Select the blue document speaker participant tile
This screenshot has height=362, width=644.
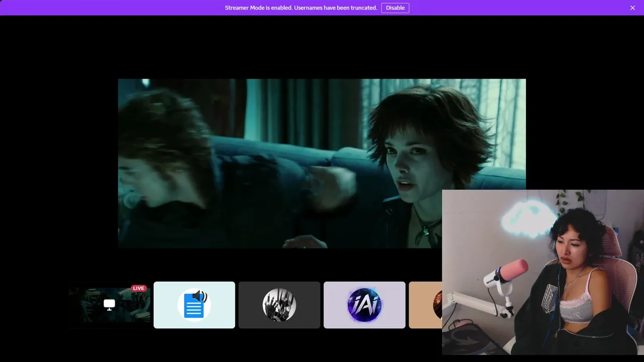[194, 305]
